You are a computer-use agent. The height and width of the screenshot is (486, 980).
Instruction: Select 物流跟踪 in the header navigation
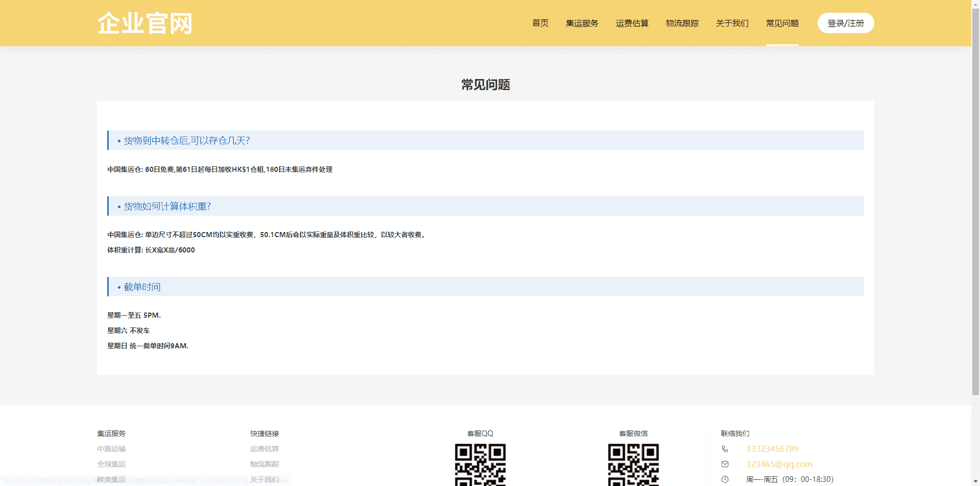point(682,23)
